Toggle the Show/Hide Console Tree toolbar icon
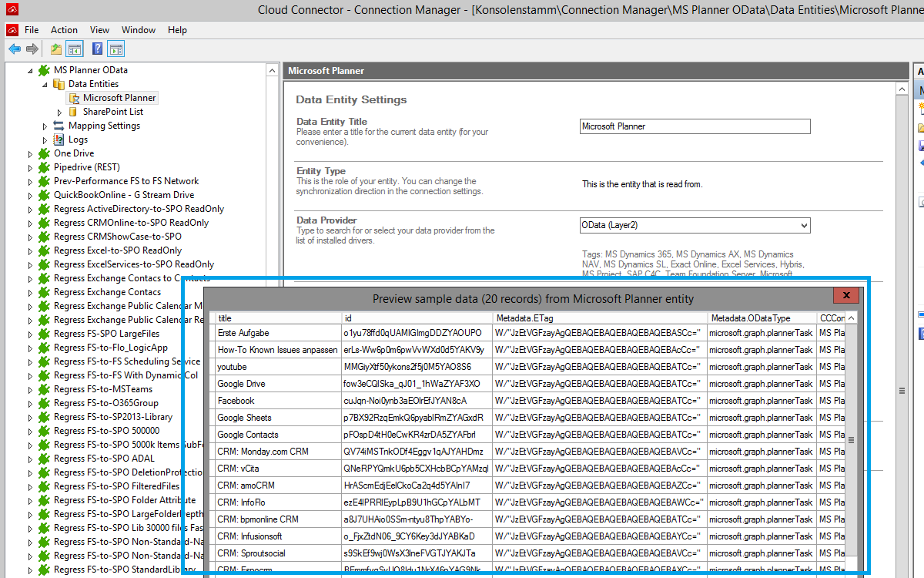This screenshot has width=924, height=578. [x=75, y=49]
